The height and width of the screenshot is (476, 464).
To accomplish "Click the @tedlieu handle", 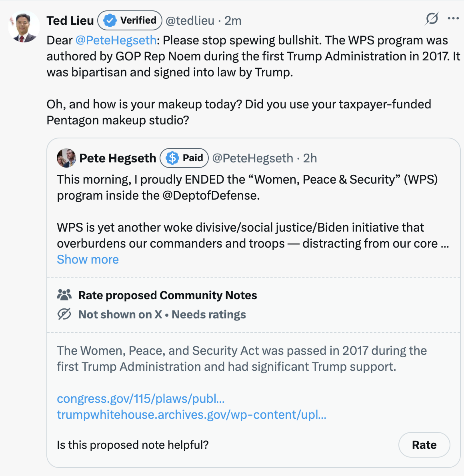I will 190,21.
